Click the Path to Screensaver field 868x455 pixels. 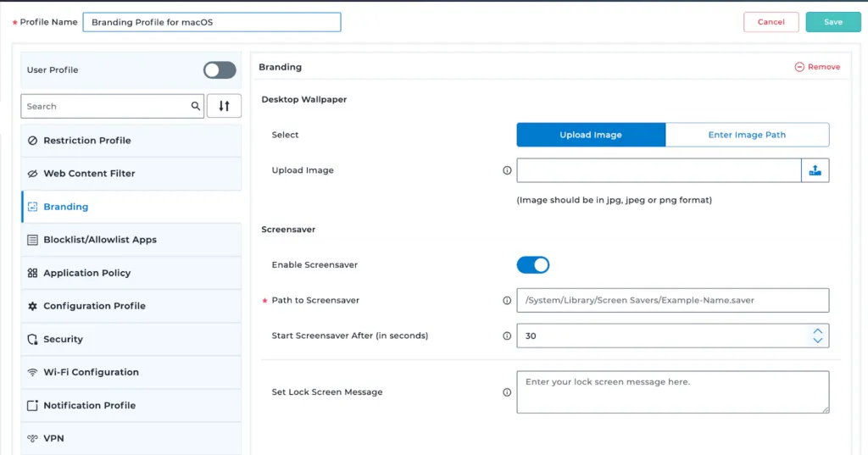click(x=672, y=301)
